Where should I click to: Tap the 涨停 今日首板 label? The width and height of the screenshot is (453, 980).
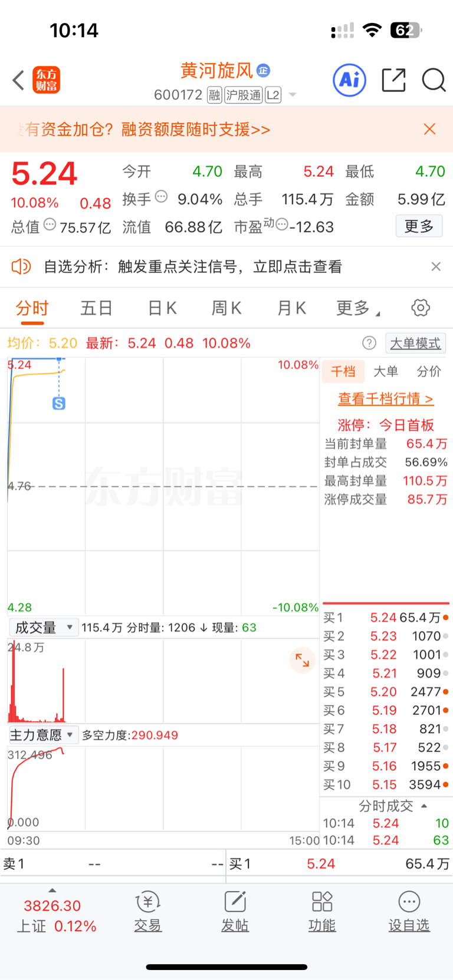(386, 425)
